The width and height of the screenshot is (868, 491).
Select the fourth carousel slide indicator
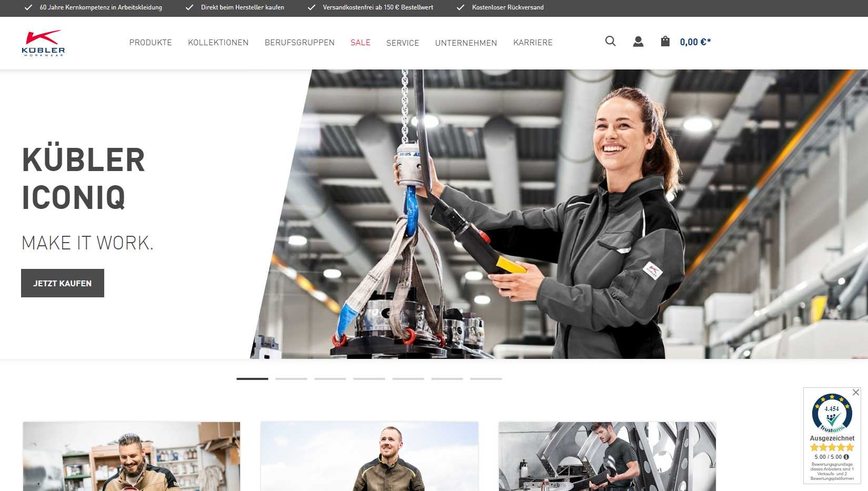point(369,378)
